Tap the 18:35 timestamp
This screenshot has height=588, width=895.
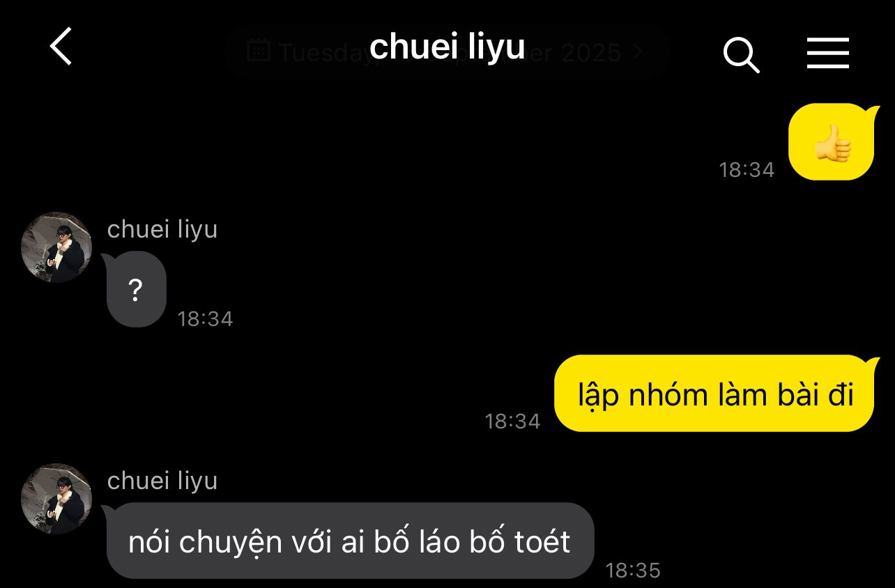coord(633,571)
